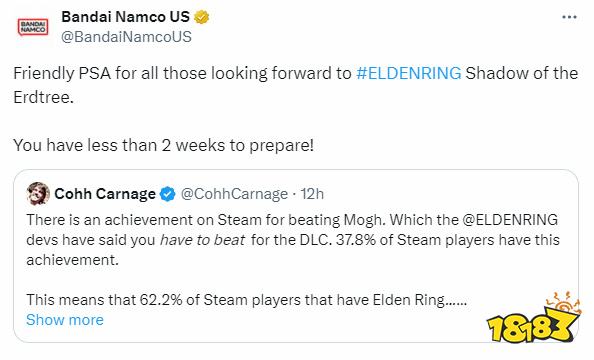Viewport: 594px width, 360px height.
Task: Click the gold verified badge beside Bandai Namco US
Action: [202, 17]
